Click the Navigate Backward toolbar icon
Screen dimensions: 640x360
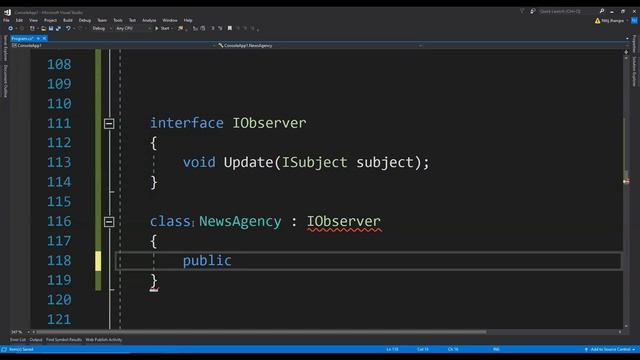11,29
